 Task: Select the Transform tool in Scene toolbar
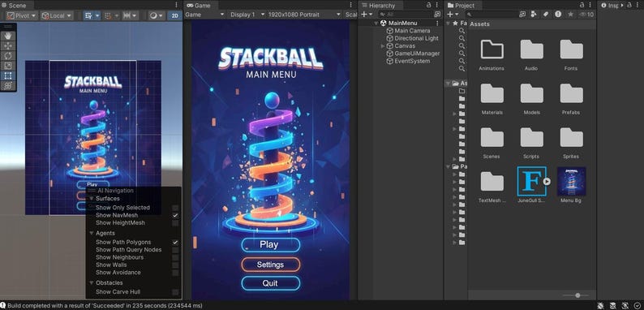click(8, 85)
